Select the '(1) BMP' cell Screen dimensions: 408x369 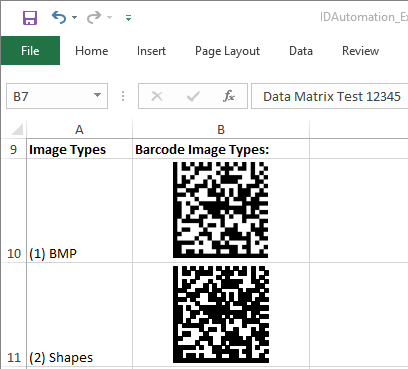[79, 211]
